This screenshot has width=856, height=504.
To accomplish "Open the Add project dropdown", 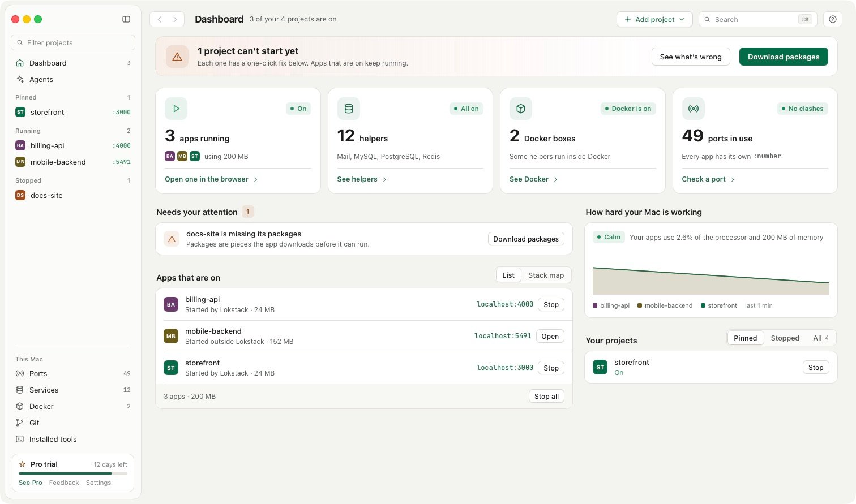I will (x=654, y=19).
